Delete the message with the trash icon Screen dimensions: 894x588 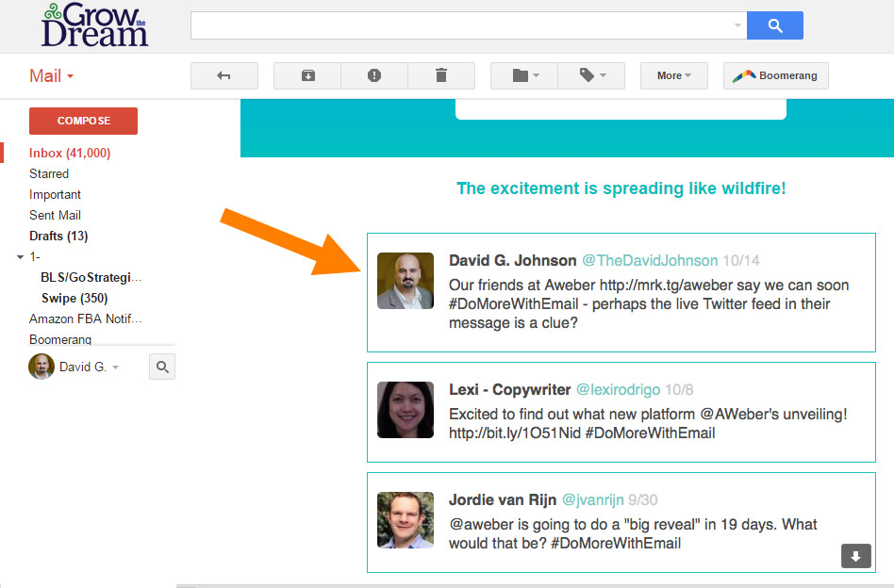[441, 75]
